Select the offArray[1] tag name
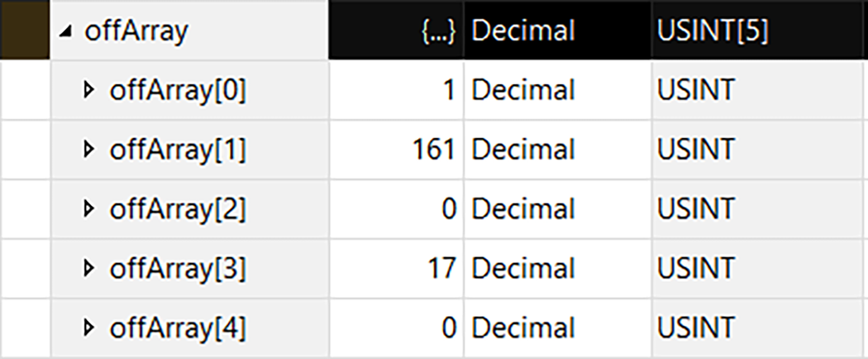 pyautogui.click(x=177, y=150)
